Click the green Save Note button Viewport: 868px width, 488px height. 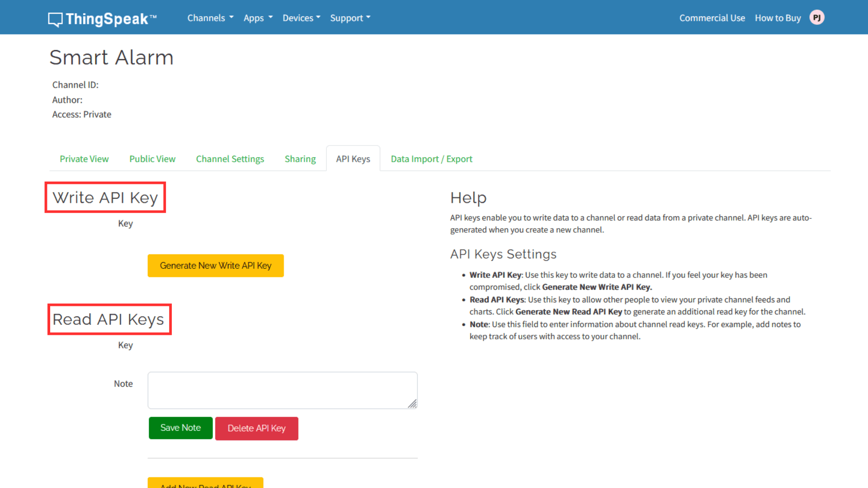181,428
